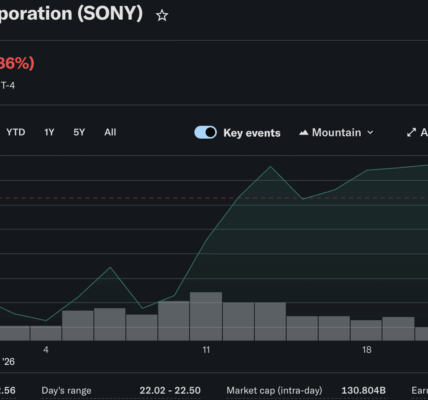Screen dimensions: 428x400
Task: Click the mountain chart icon
Action: (x=303, y=133)
